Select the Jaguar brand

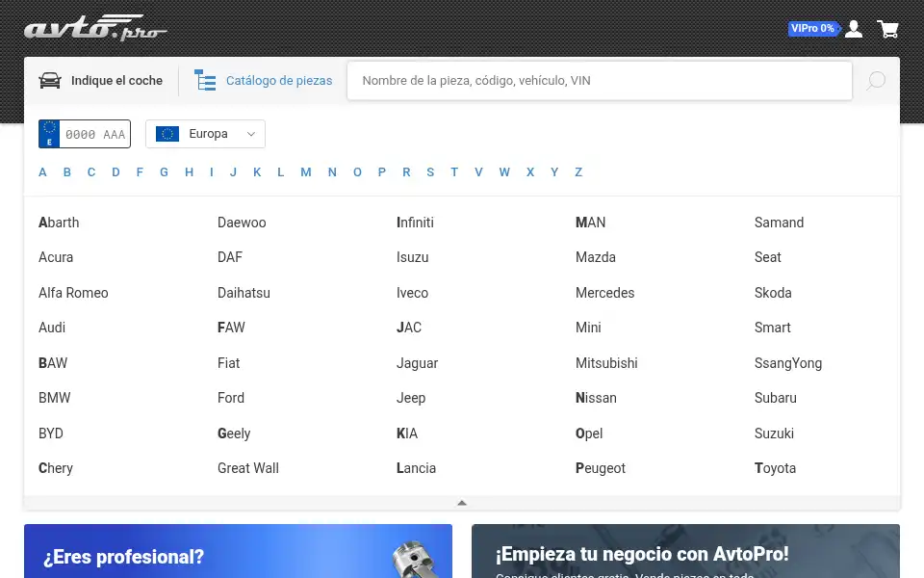417,363
